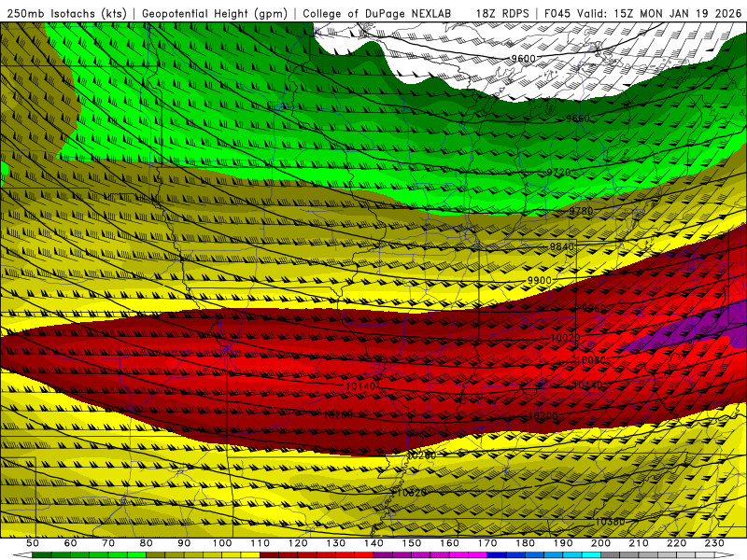Click the darkest green legend swatch below 50
The image size is (747, 560).
41,555
